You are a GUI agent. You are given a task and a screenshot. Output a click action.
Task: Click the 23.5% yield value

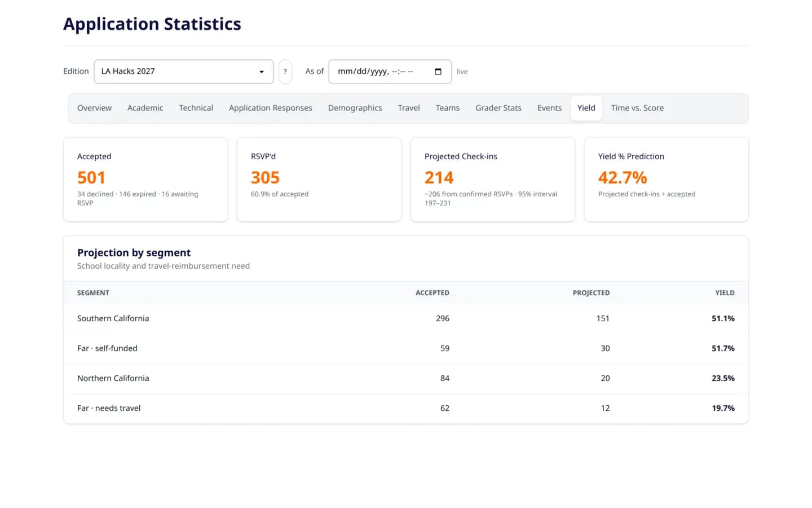click(723, 378)
